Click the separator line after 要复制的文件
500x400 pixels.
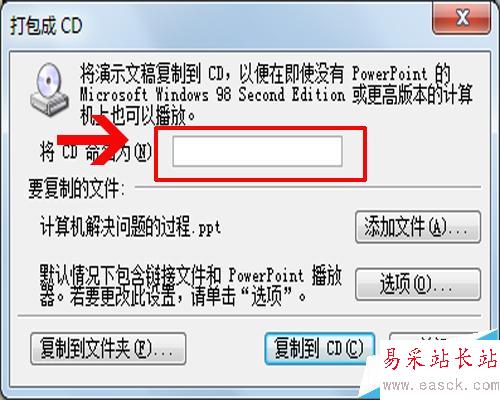pos(307,187)
